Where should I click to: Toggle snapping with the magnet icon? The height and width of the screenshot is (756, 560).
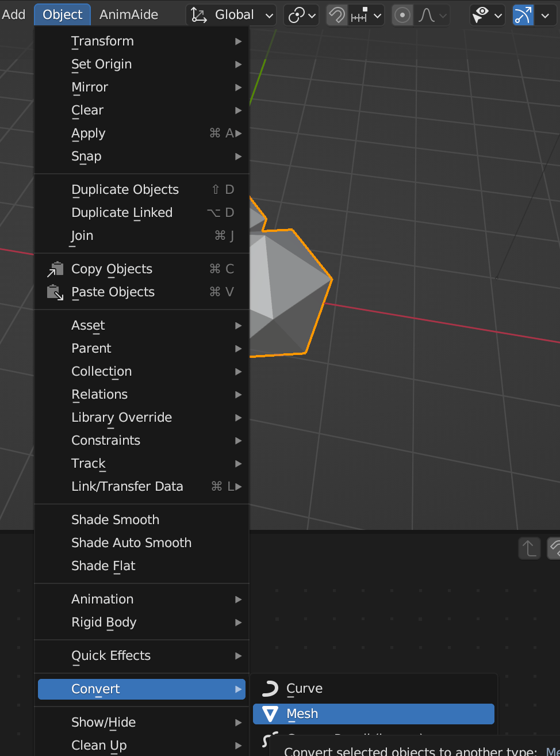coord(337,15)
